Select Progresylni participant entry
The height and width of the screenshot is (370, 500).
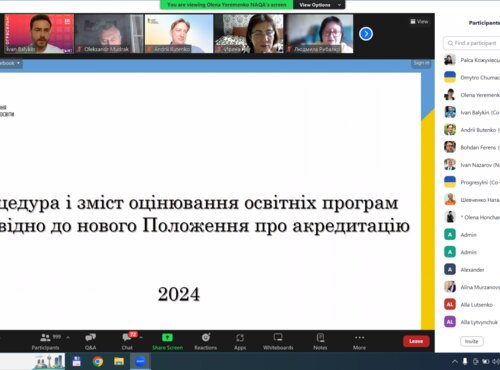pyautogui.click(x=472, y=182)
